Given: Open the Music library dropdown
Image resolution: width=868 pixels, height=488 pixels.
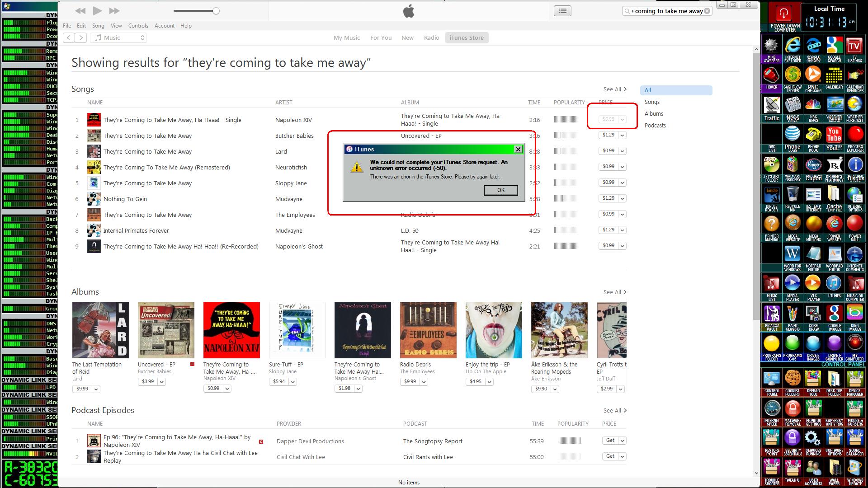Looking at the screenshot, I should [119, 38].
